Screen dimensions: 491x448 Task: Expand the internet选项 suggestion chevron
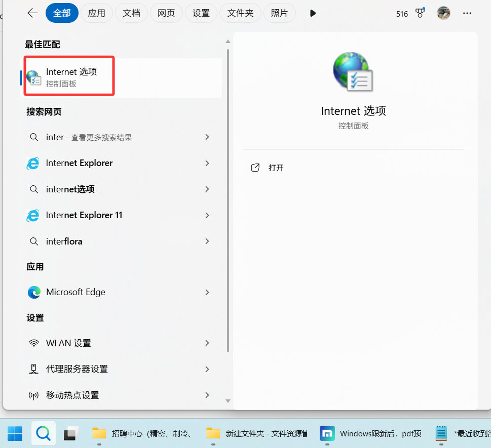click(x=207, y=189)
